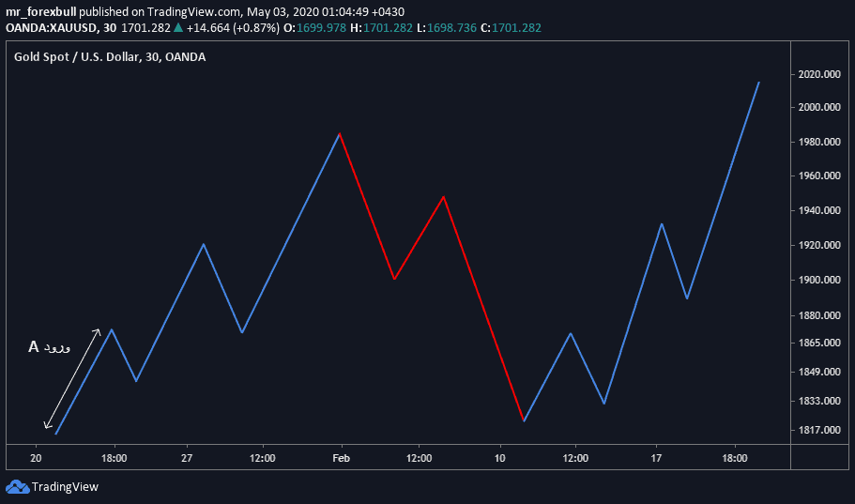The height and width of the screenshot is (504, 855).
Task: Click the 27 date label on the time axis
Action: (x=187, y=458)
